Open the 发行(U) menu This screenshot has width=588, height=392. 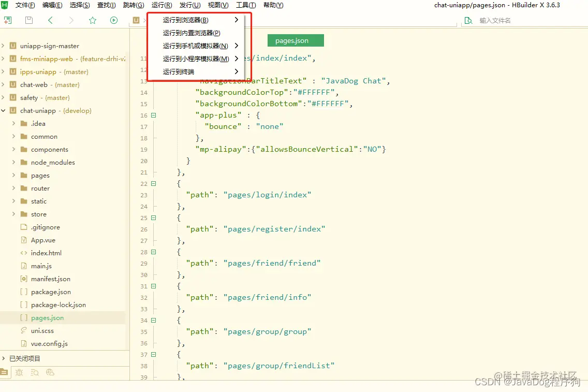(x=190, y=5)
